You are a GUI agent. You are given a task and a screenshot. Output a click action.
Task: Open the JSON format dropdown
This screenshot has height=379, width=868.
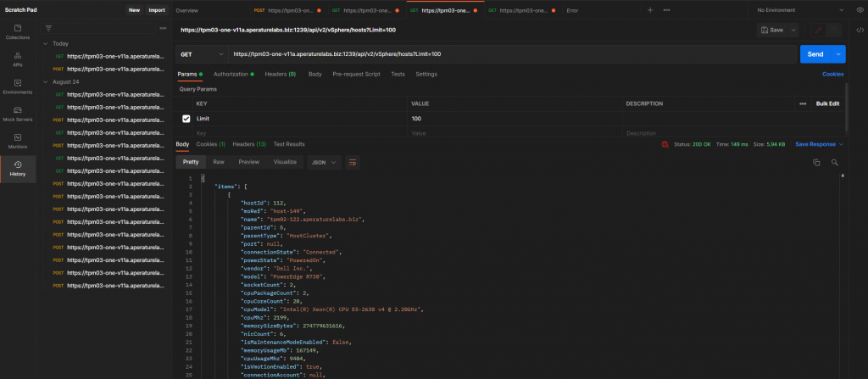pos(325,162)
